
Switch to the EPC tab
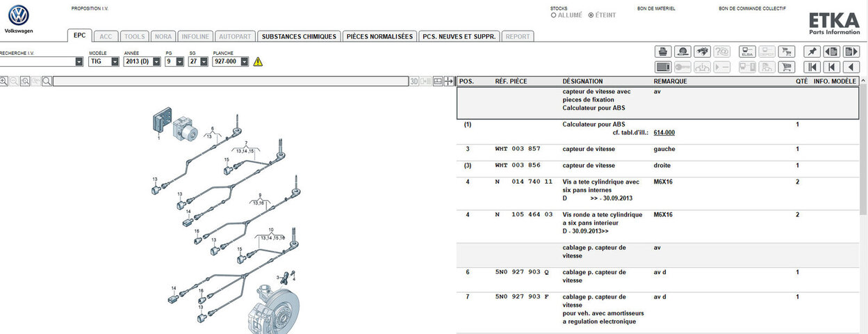[x=79, y=35]
